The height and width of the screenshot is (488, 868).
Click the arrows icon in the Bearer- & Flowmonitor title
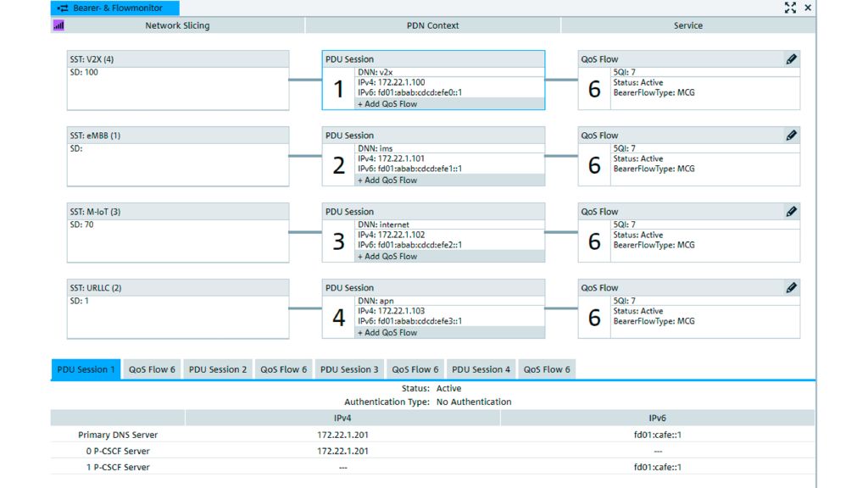(x=63, y=8)
